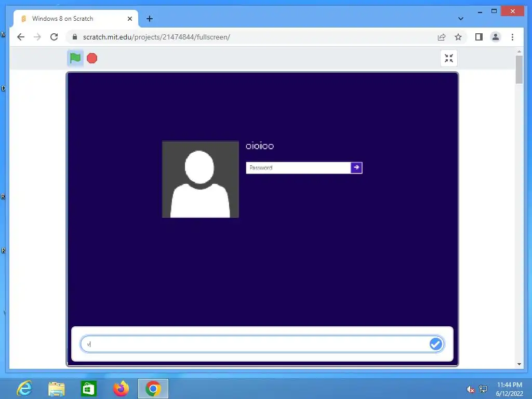Image resolution: width=532 pixels, height=399 pixels.
Task: Reload the Scratch page
Action: click(54, 37)
